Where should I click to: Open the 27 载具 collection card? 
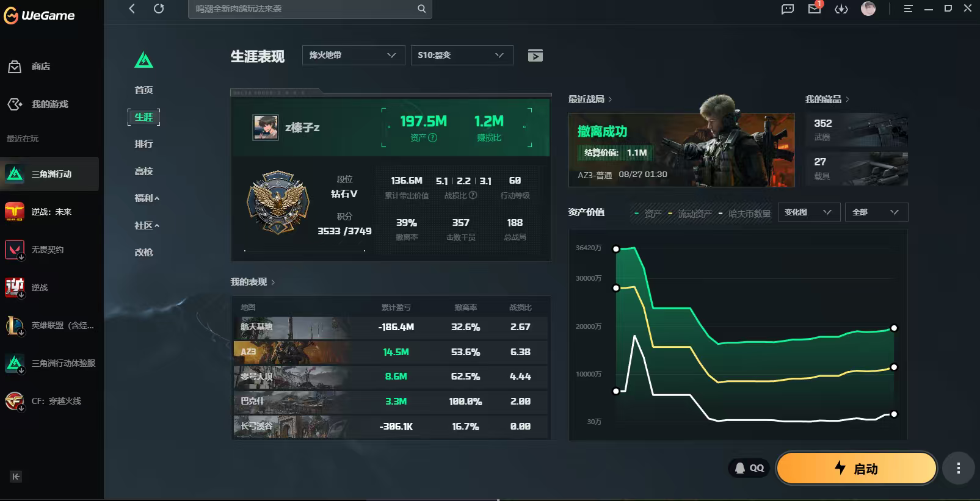pos(856,168)
